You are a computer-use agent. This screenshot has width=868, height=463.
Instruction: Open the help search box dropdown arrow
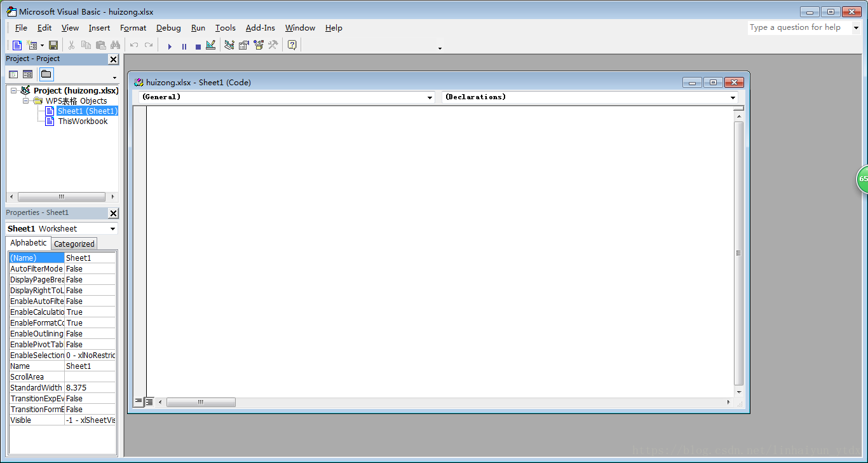[856, 28]
